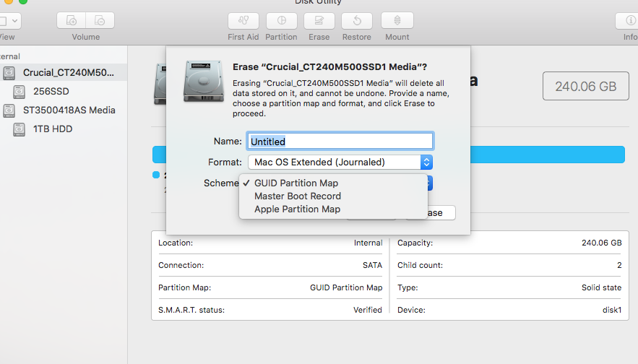Image resolution: width=638 pixels, height=364 pixels.
Task: Click the hard drive image in erase dialog
Action: pyautogui.click(x=204, y=82)
